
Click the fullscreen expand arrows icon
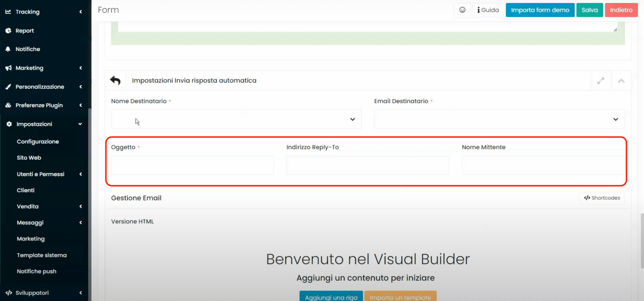(600, 81)
